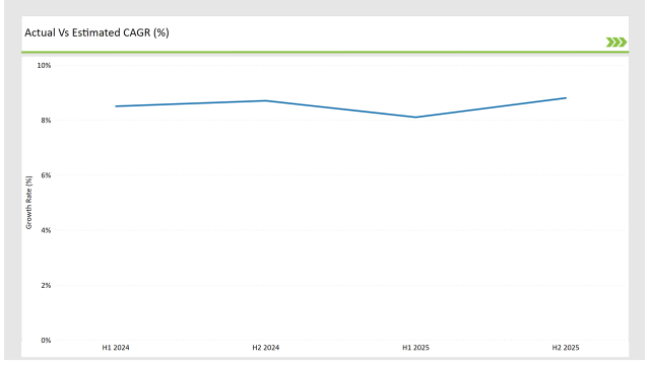Click the 8% y-axis tick label
This screenshot has width=650, height=365.
tap(46, 120)
